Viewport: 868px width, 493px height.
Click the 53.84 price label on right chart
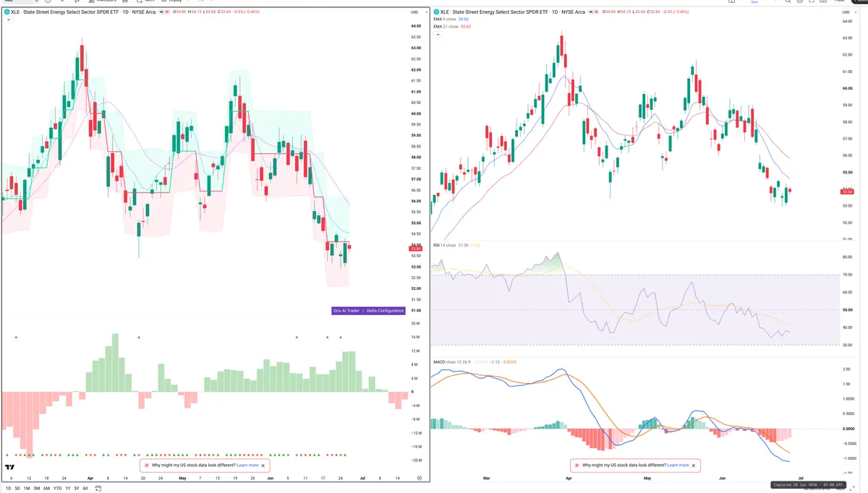click(848, 191)
